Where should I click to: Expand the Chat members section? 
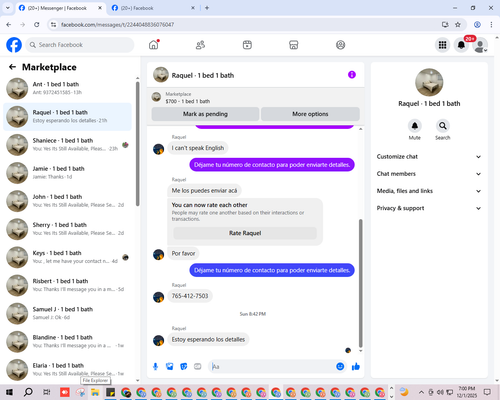(429, 174)
